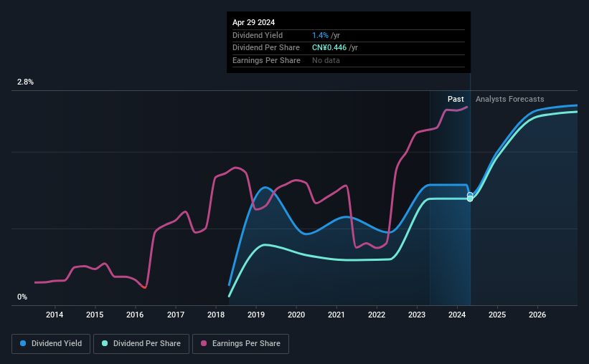This screenshot has width=589, height=364.
Task: Click the CN¥0.446 dividend per share value
Action: point(329,48)
